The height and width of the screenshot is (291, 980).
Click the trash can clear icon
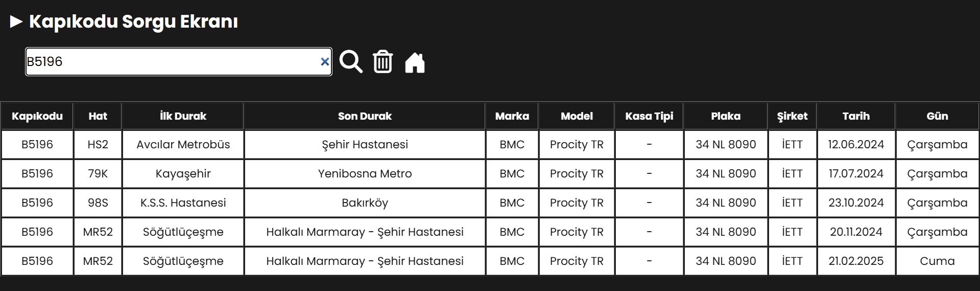tap(383, 62)
